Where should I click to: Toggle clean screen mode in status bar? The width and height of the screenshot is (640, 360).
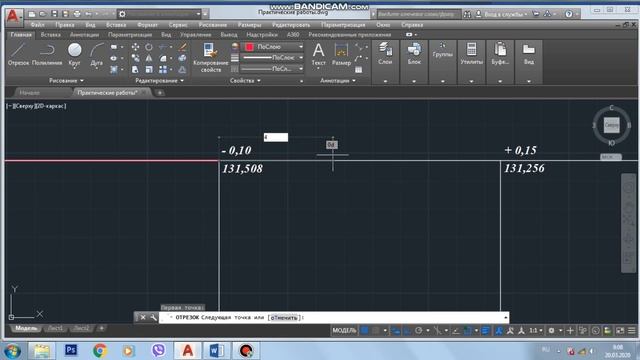(x=620, y=330)
